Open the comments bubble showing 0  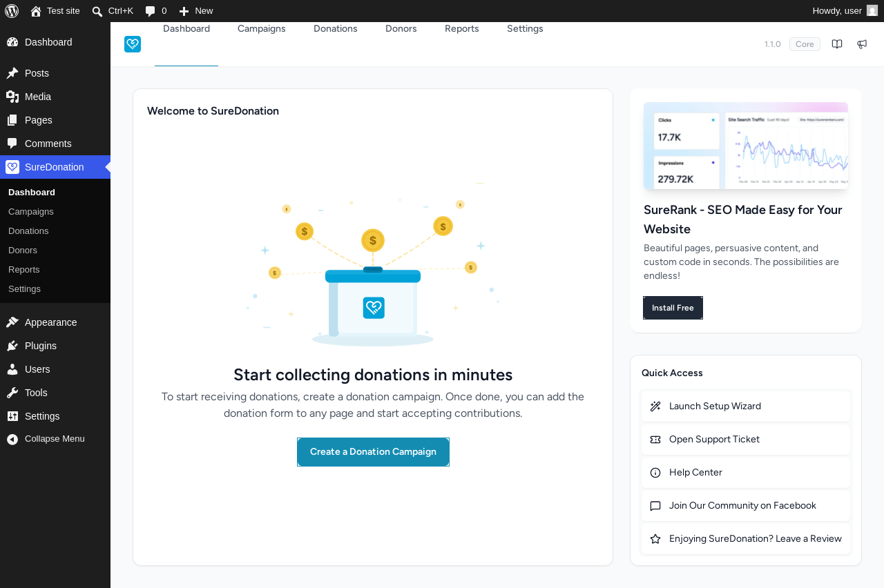155,11
